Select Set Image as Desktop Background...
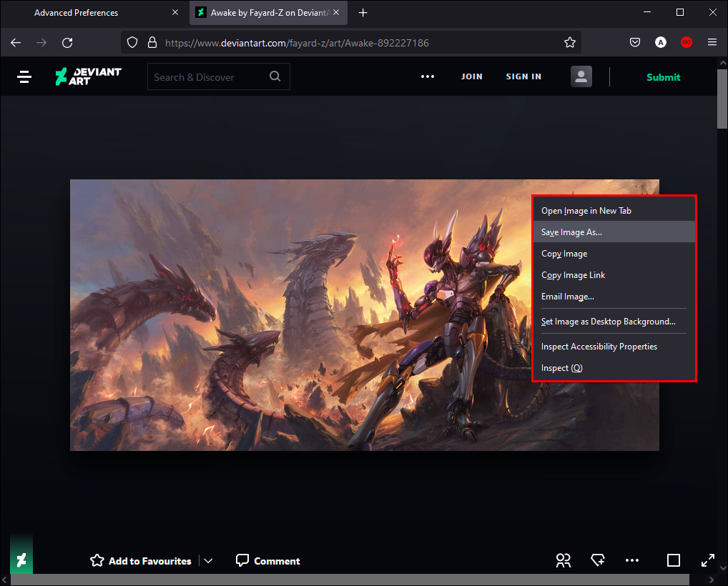 pyautogui.click(x=614, y=321)
